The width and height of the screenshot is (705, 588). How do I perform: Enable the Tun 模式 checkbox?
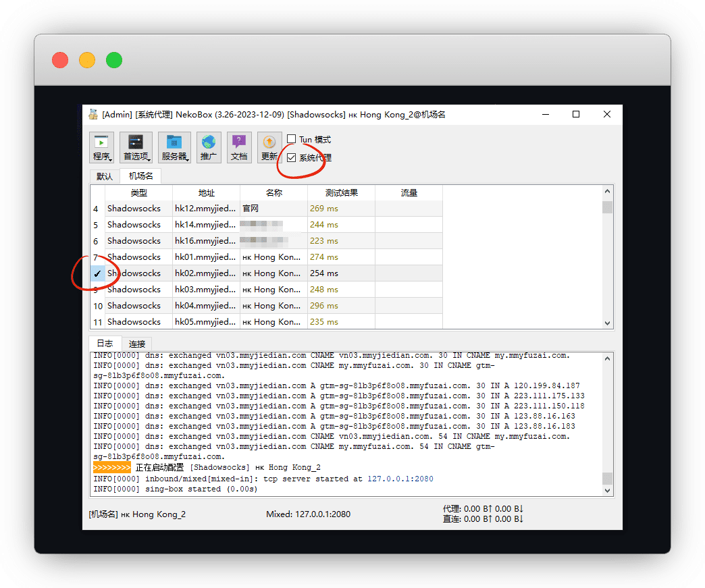[x=292, y=140]
